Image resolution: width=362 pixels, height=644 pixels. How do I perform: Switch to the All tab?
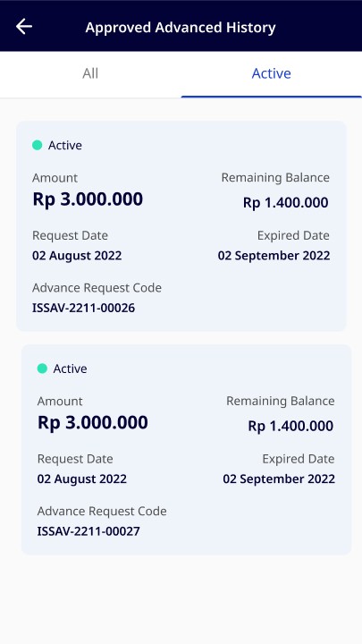point(90,73)
